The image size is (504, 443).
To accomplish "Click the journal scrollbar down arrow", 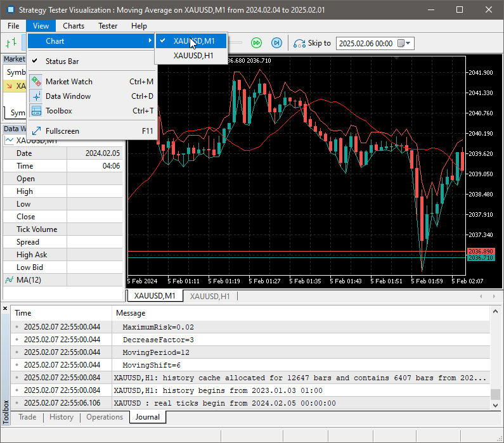I will (x=495, y=406).
